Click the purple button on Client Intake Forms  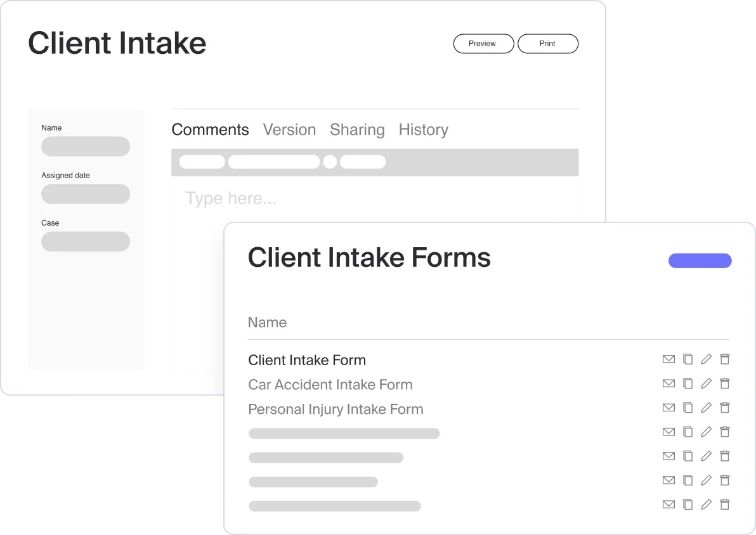pos(700,261)
